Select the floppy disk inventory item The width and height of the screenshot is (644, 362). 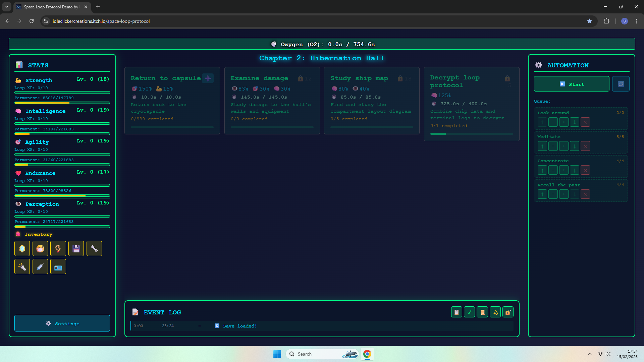(76, 249)
